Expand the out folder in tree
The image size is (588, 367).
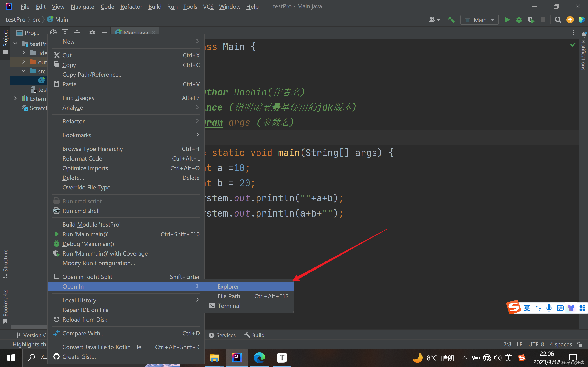[x=24, y=62]
